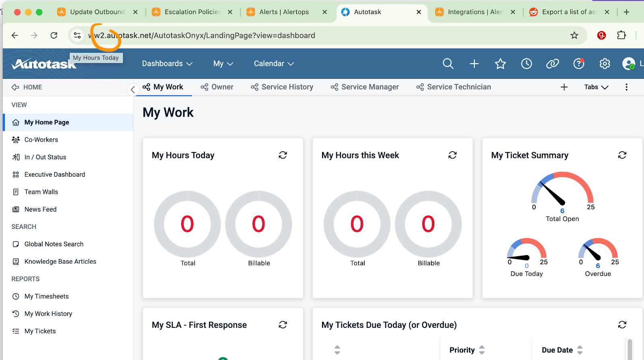
Task: Refresh the My Ticket Summary widget
Action: pos(622,155)
